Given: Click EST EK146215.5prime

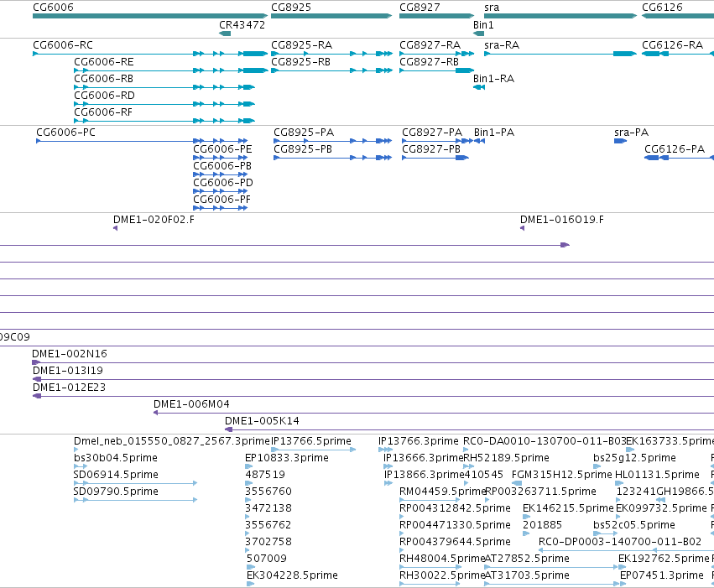Looking at the screenshot, I should [527, 517].
